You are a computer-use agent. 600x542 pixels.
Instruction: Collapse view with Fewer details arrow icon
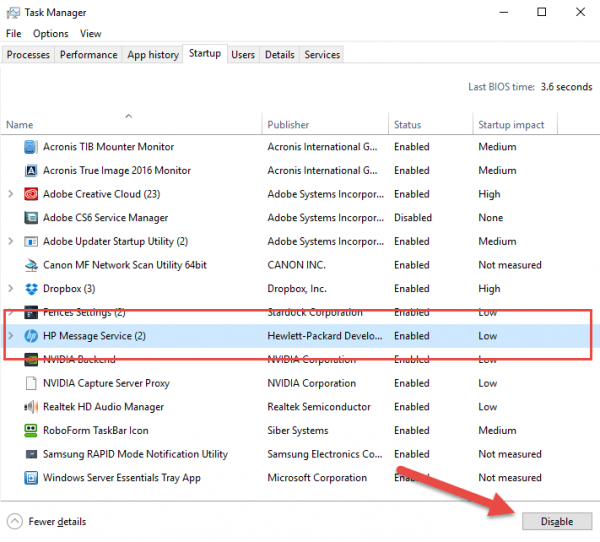15,521
